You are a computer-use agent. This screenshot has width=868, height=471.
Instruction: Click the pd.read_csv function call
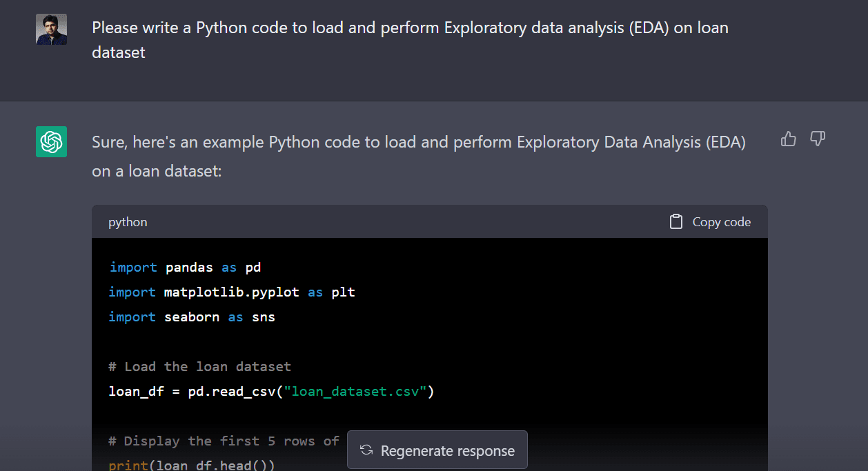coord(235,392)
